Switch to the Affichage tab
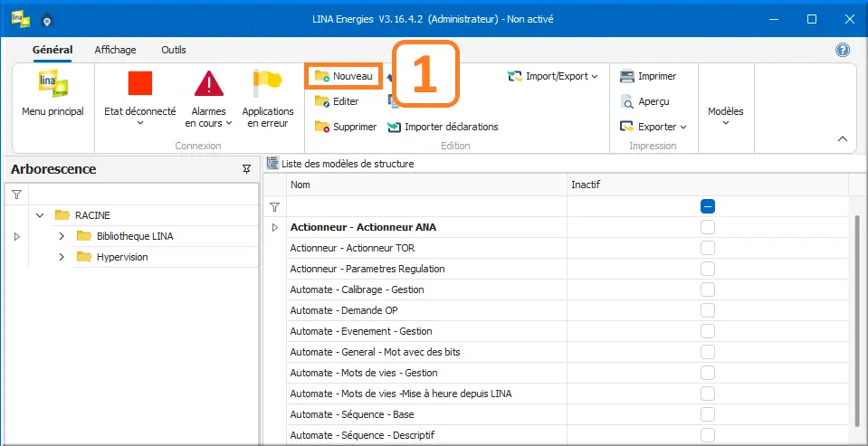This screenshot has height=446, width=868. coord(115,50)
